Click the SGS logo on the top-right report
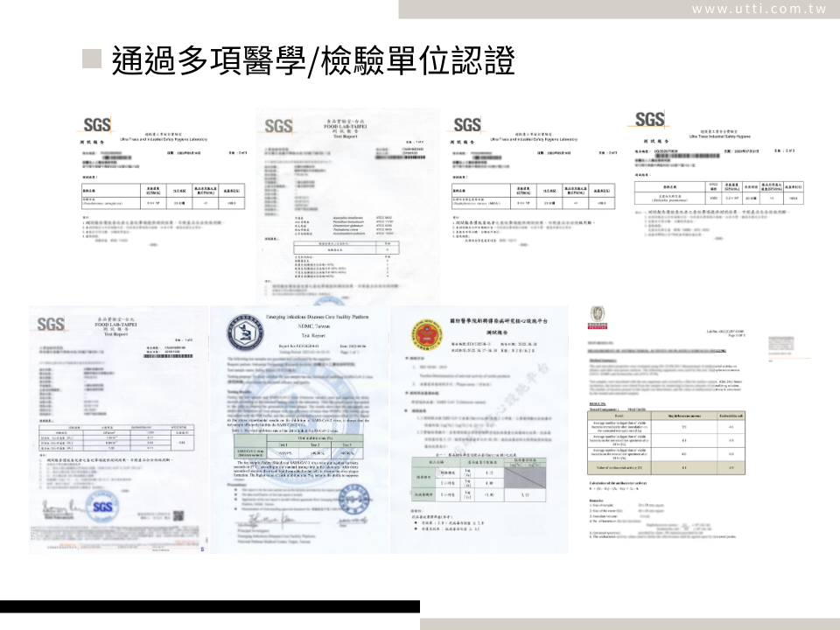 (650, 120)
